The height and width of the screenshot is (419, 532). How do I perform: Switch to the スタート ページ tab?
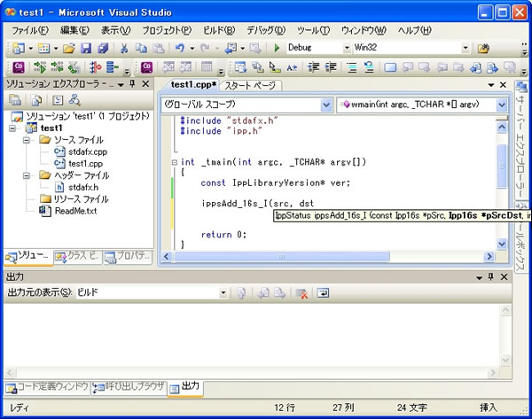click(x=250, y=85)
